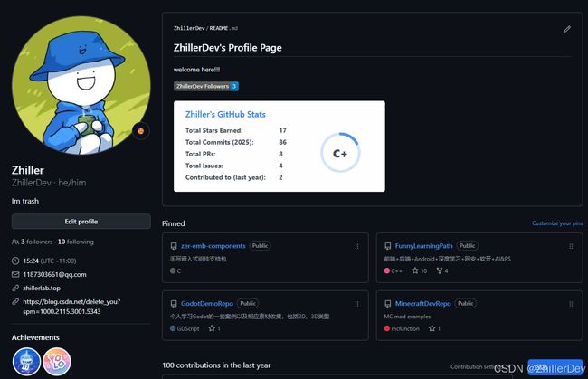
Task: Open the Customize your pins link
Action: point(557,223)
